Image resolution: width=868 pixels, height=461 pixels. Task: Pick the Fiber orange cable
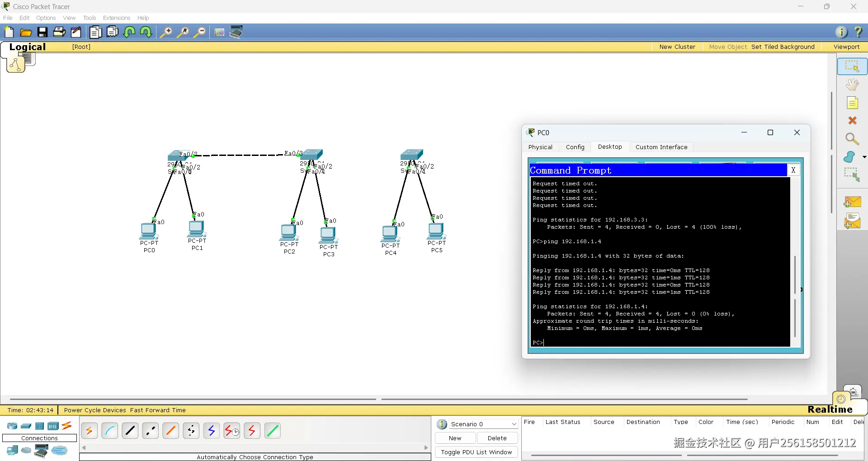tap(171, 431)
